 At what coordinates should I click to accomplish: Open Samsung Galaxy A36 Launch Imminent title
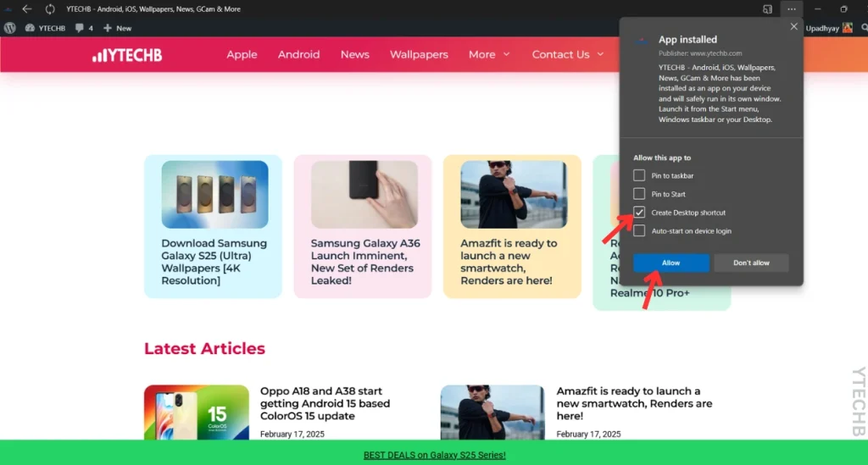point(365,262)
